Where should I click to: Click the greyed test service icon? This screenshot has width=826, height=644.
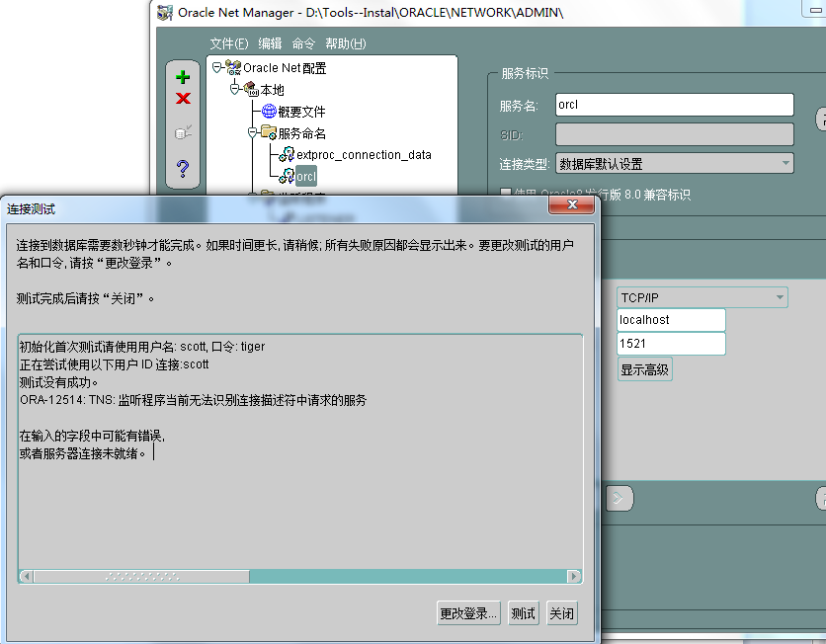[183, 132]
